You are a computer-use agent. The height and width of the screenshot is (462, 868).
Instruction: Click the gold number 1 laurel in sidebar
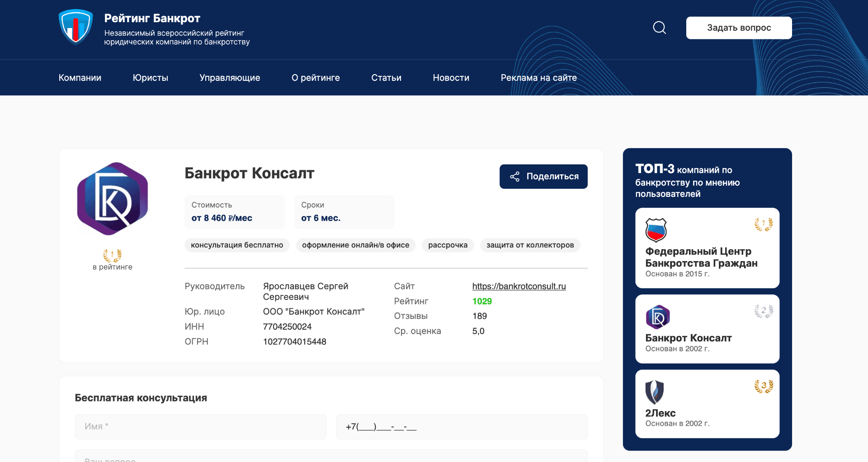point(764,224)
